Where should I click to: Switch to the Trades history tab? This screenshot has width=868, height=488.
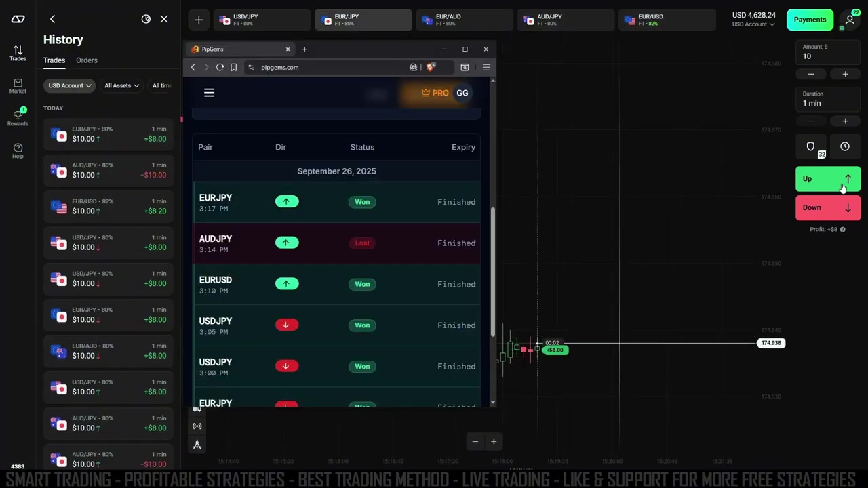tap(54, 60)
